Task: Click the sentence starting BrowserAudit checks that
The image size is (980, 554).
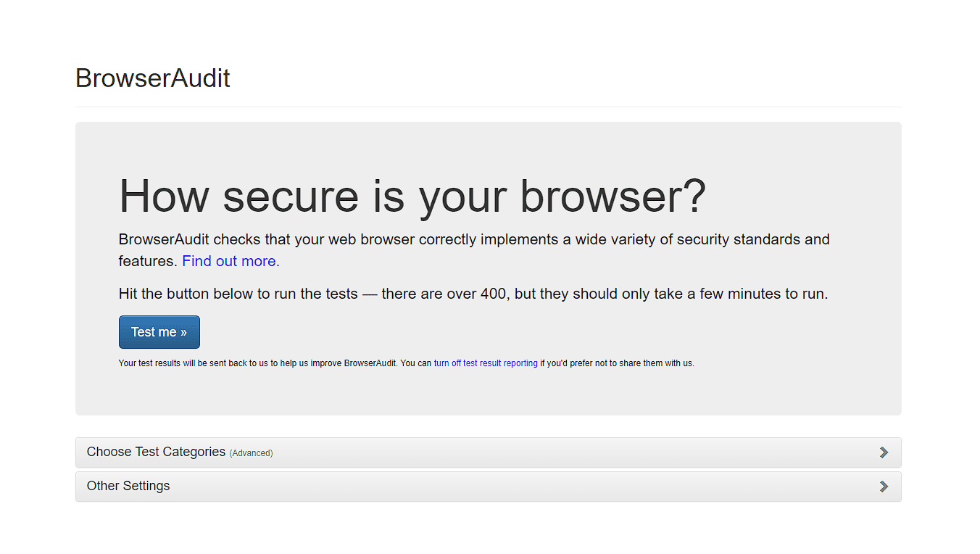Action: click(474, 250)
